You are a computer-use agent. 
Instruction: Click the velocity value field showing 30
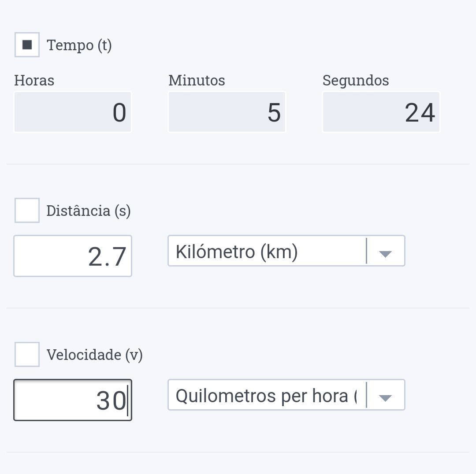(x=73, y=400)
